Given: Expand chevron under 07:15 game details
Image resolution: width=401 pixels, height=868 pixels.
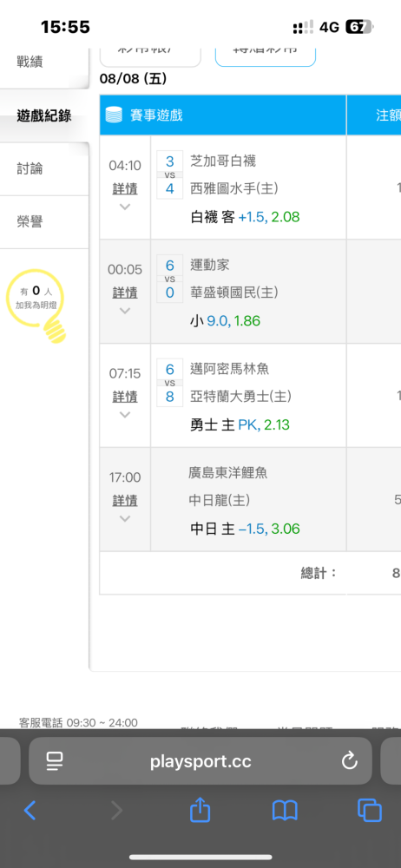Looking at the screenshot, I should 125,415.
